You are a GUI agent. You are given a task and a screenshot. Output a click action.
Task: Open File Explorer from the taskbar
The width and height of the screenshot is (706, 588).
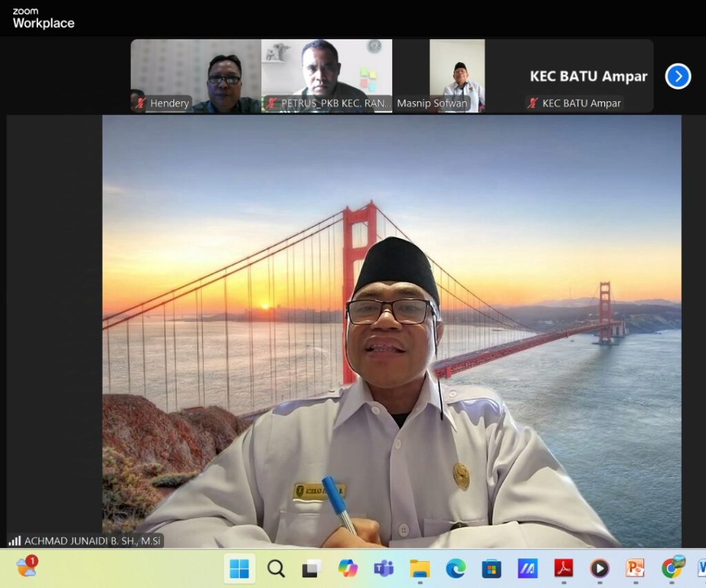(x=419, y=569)
